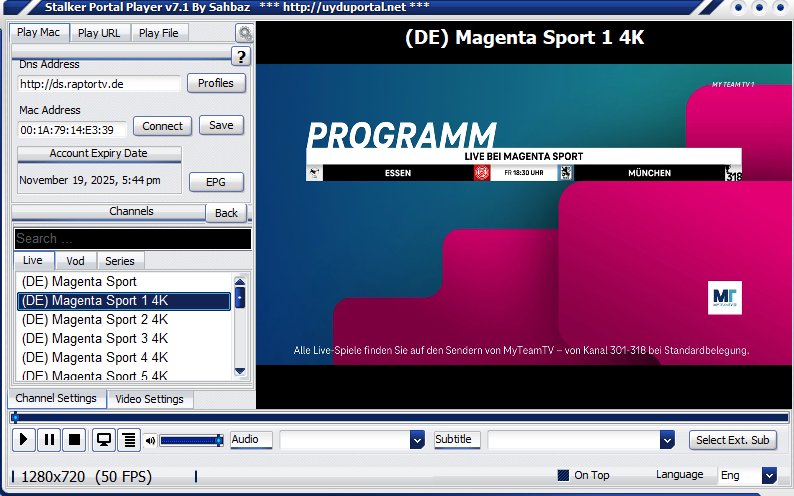Open help question mark button

coord(241,56)
